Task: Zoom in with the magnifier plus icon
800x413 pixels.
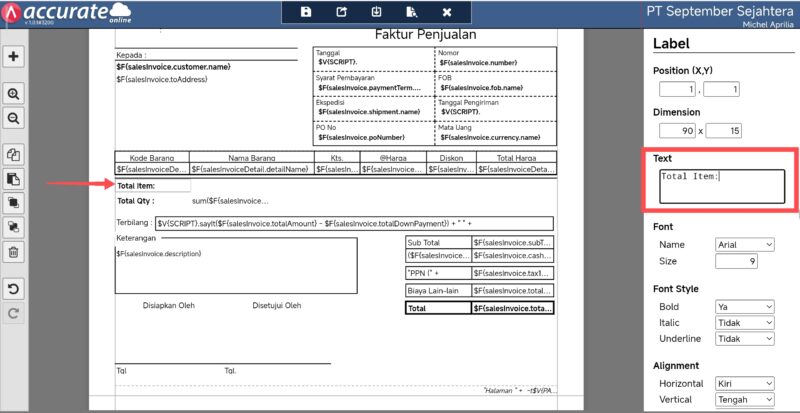Action: 14,94
